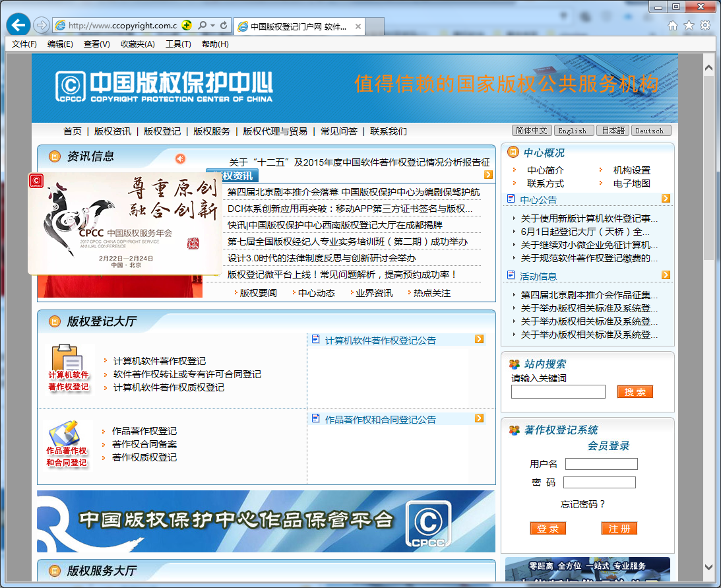Open 计算机软件著作权质权登记 link

(169, 388)
